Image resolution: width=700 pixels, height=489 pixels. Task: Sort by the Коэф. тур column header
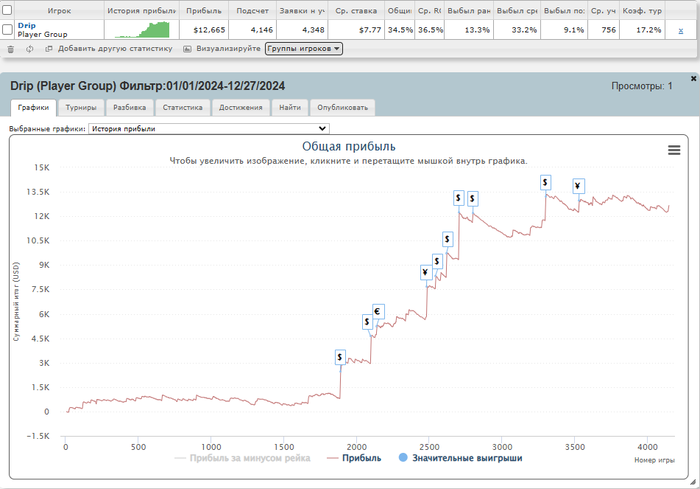pos(642,10)
